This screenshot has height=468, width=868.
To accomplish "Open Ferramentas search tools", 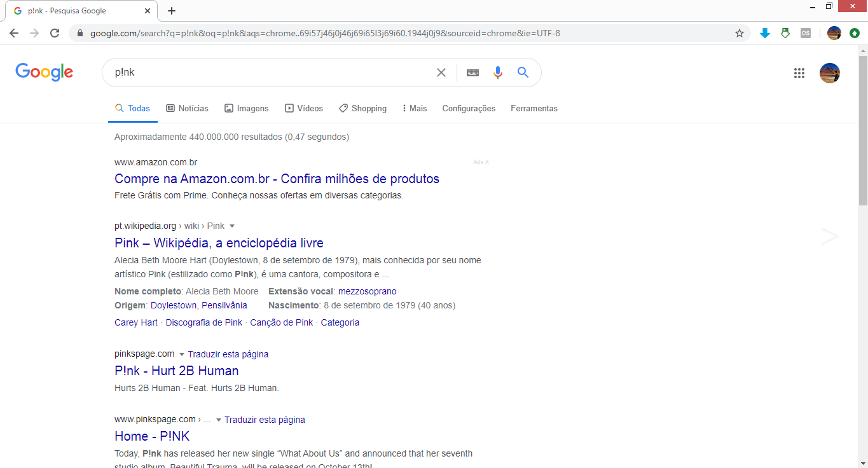I will tap(534, 109).
